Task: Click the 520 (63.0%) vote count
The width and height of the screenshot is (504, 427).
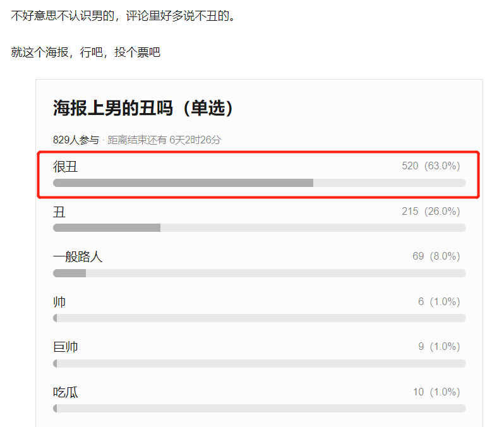Action: click(x=431, y=166)
